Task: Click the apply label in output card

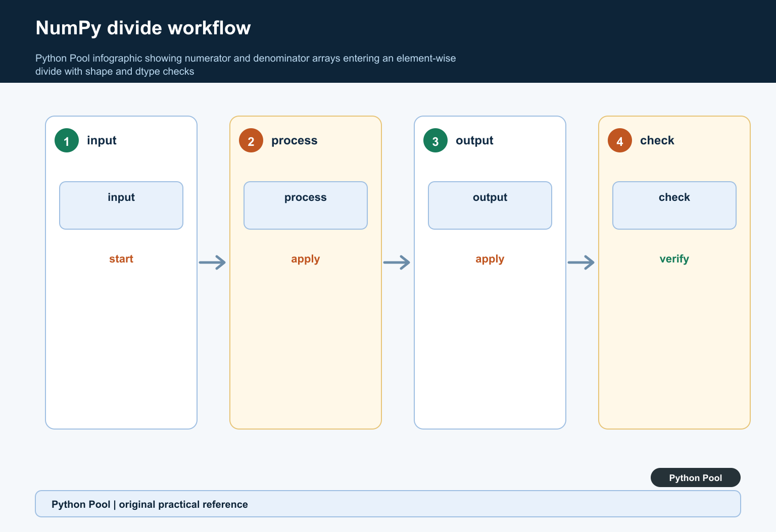Action: 490,259
